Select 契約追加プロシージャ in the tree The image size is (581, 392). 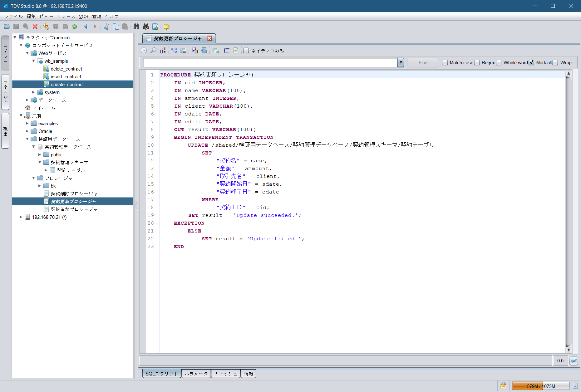click(x=74, y=209)
